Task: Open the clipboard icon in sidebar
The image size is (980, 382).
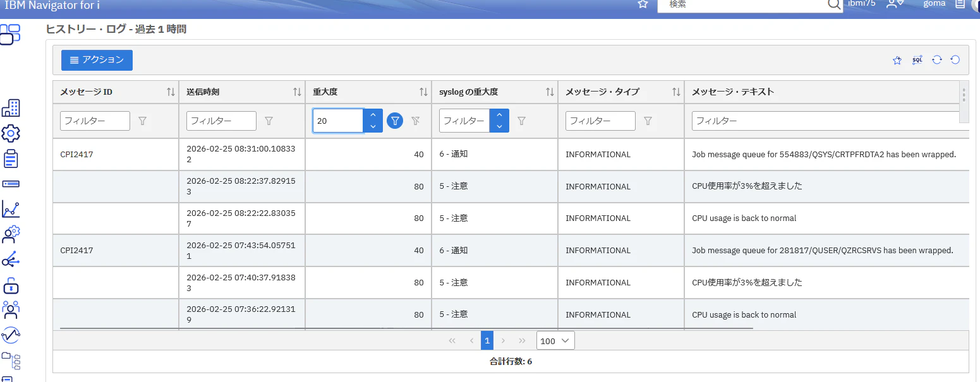Action: pos(11,158)
